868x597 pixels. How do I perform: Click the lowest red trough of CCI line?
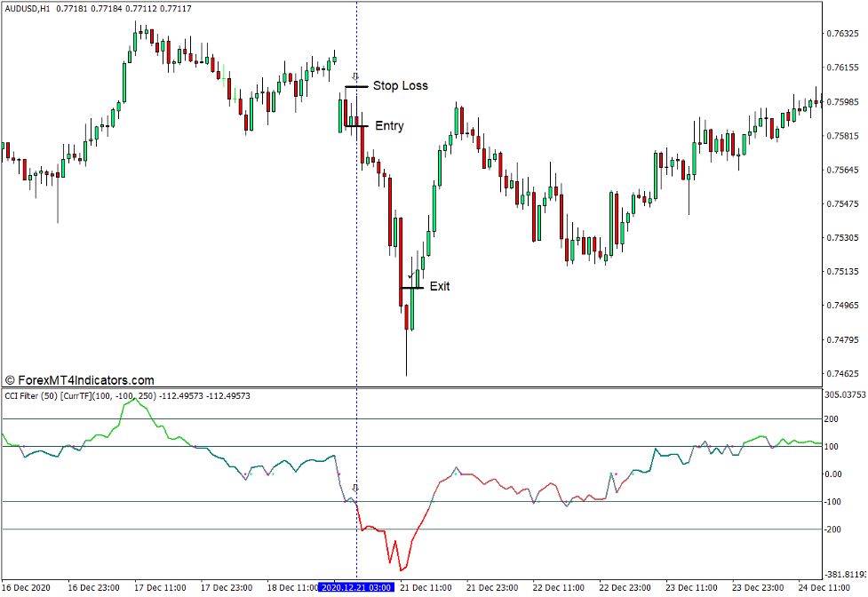[401, 570]
